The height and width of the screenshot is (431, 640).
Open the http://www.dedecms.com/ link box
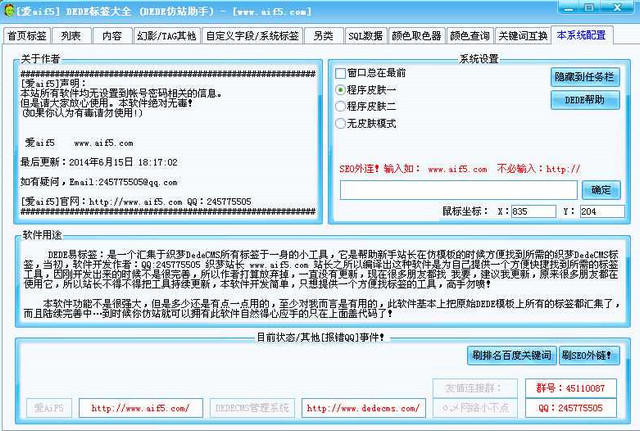(363, 408)
